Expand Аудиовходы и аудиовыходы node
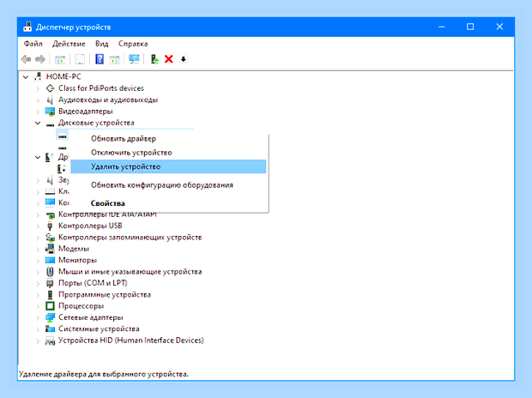 (x=38, y=100)
